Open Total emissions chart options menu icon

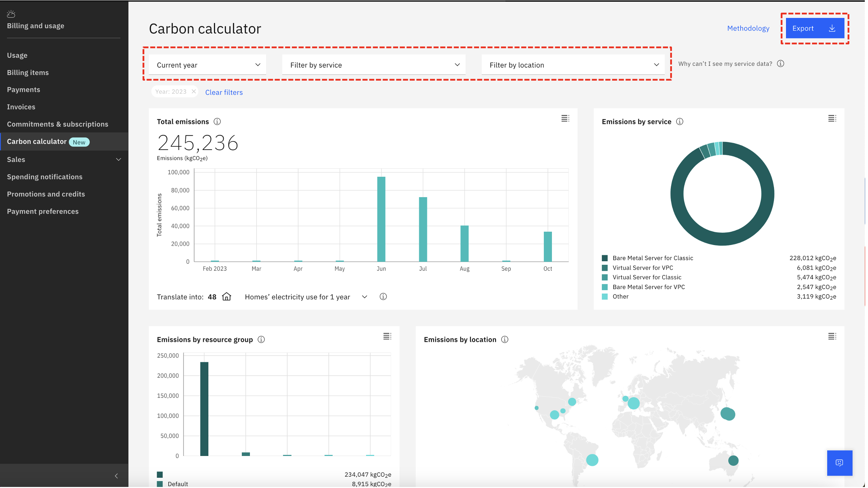pos(565,119)
